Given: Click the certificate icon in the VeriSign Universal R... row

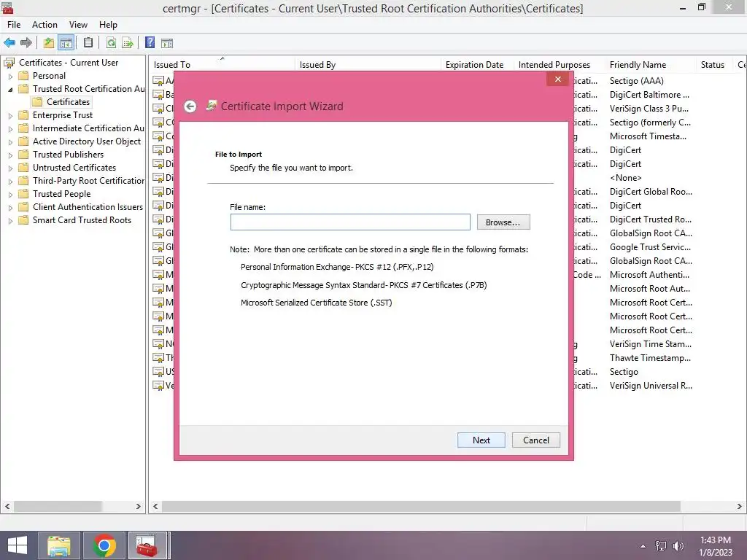Looking at the screenshot, I should 158,386.
